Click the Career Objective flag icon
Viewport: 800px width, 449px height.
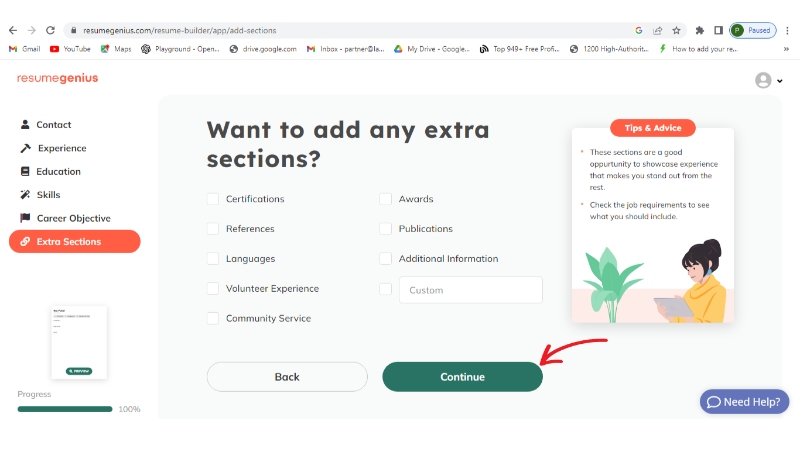[x=25, y=218]
